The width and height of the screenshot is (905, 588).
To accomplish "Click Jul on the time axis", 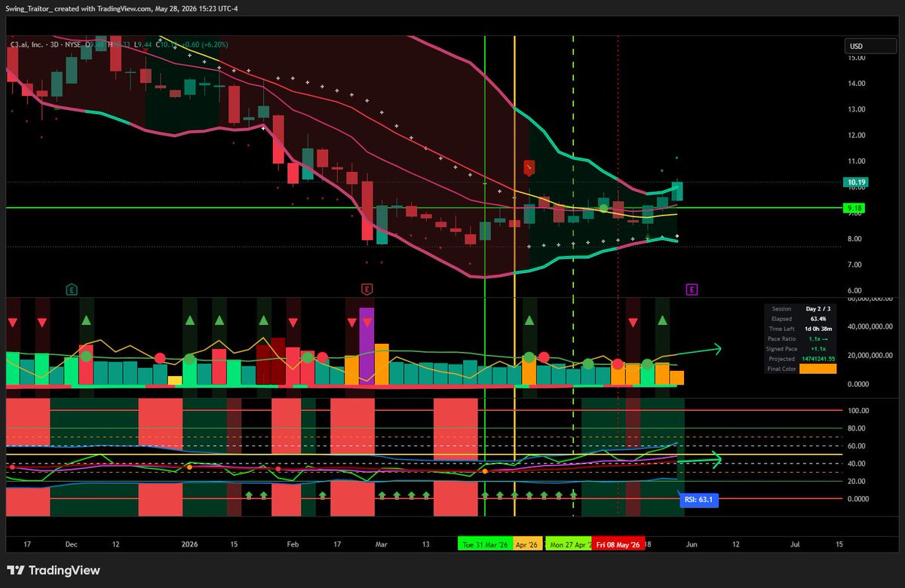I will click(795, 544).
